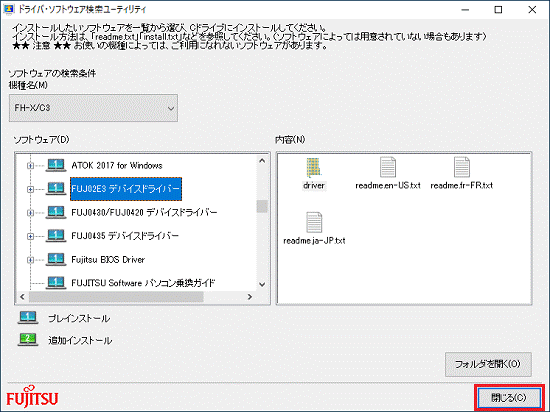
Task: Click the laptop icon beside FUJ0435 デバイスドライバー
Action: [56, 236]
